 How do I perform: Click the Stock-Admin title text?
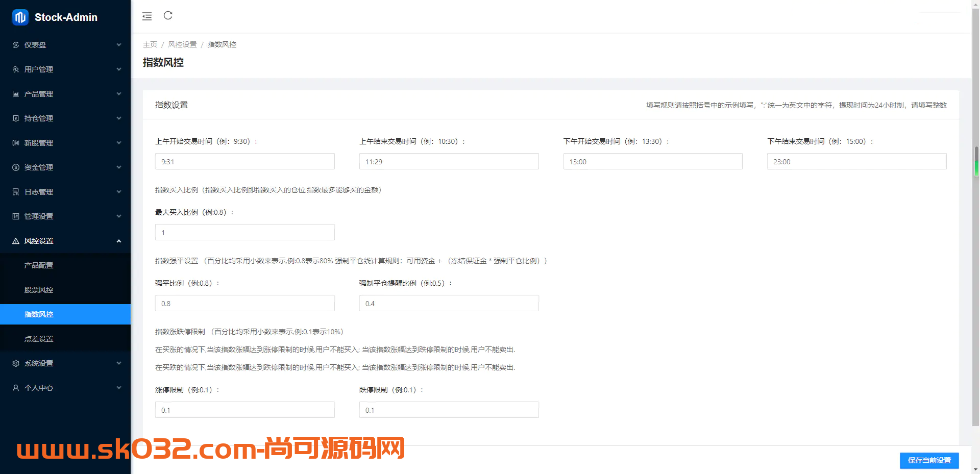66,17
